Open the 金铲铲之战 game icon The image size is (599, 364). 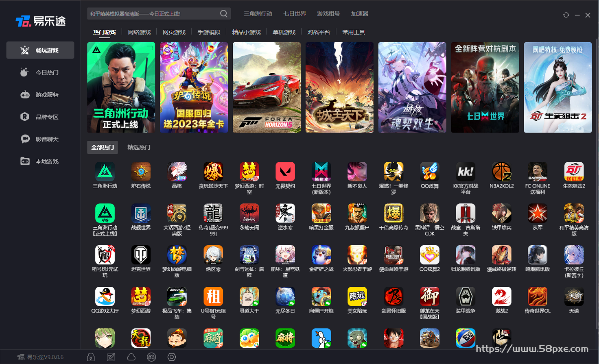pos(321,255)
